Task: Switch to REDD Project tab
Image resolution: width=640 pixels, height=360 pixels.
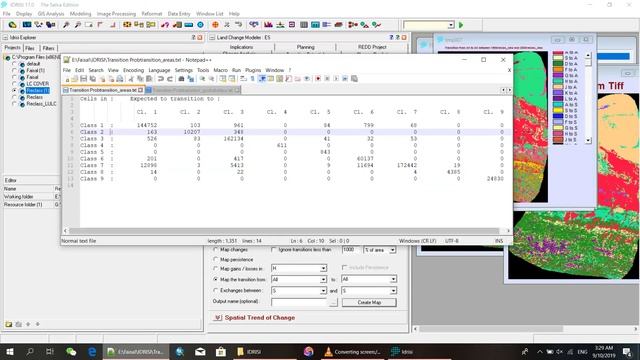Action: 372,47
